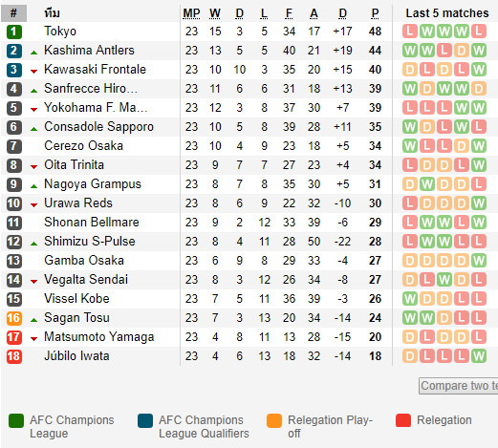Open Consadole Sapporo team link
498x448 pixels.
coord(98,127)
